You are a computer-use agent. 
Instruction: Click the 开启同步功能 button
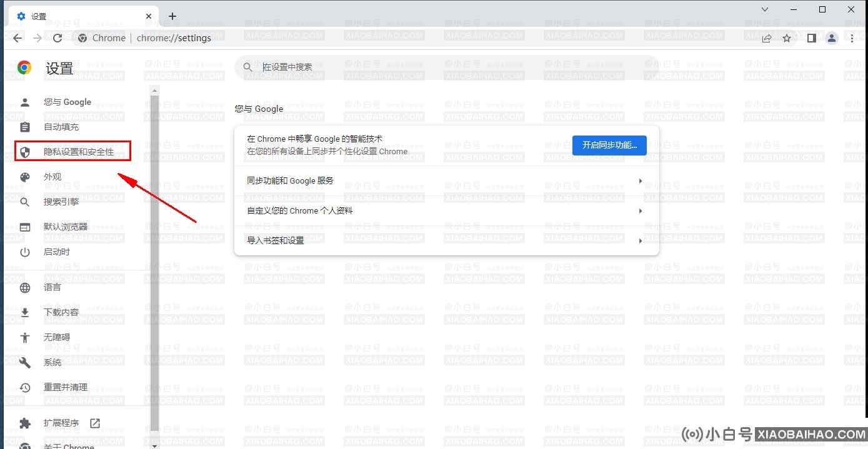[609, 145]
